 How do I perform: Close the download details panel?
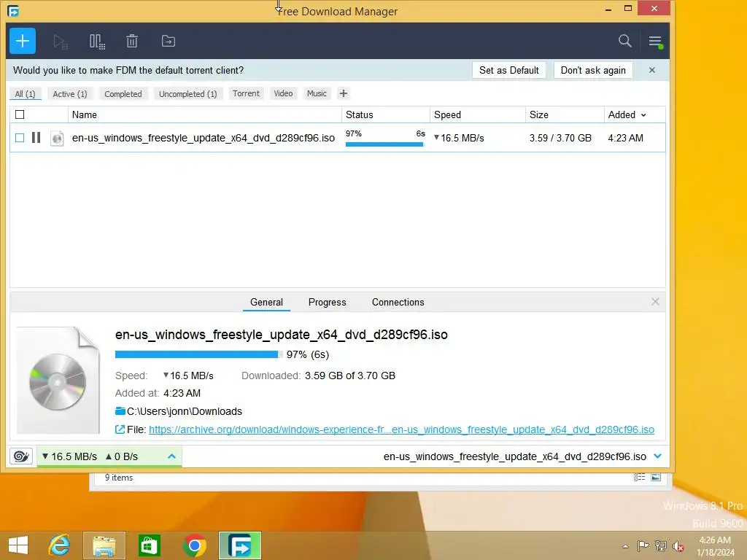[x=655, y=301]
